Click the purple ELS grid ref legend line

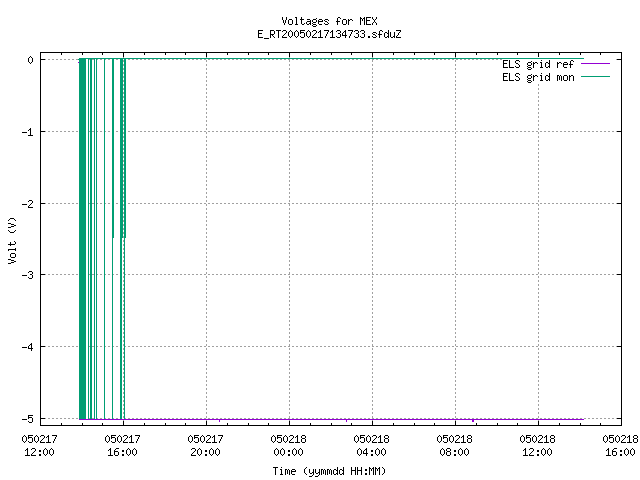[595, 64]
